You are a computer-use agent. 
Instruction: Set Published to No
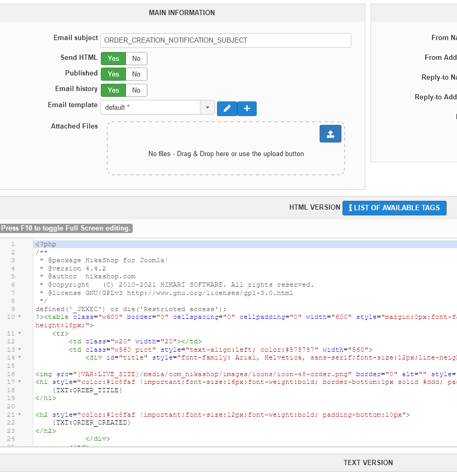136,74
